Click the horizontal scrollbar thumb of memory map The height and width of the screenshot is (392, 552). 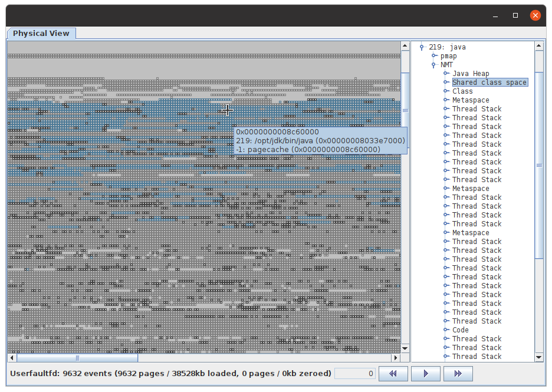coord(77,358)
